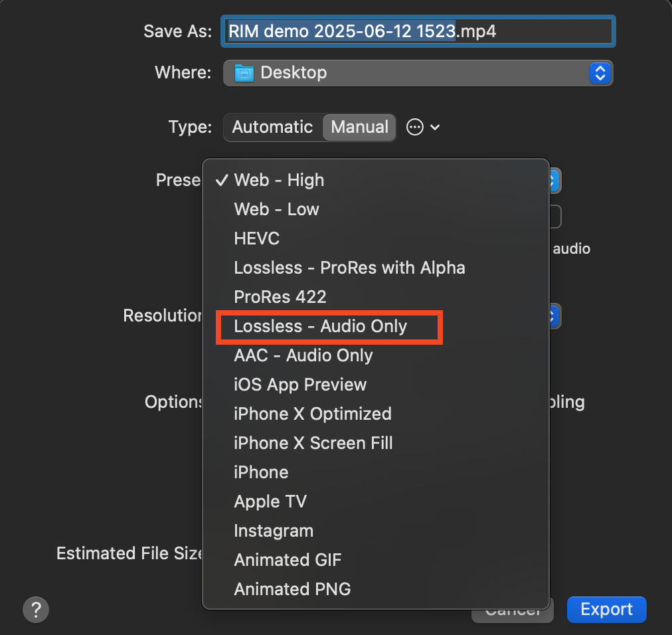Image resolution: width=672 pixels, height=635 pixels.
Task: Choose AAC - Audio Only preset
Action: (x=303, y=355)
